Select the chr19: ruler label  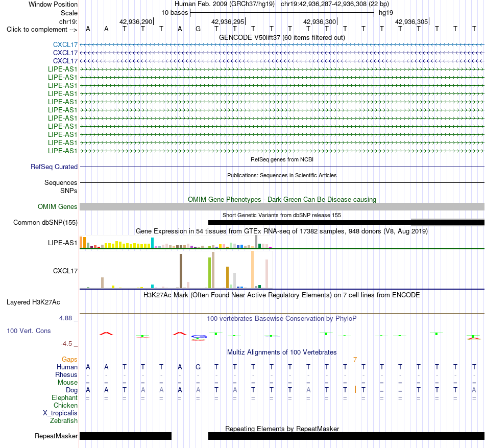[68, 21]
